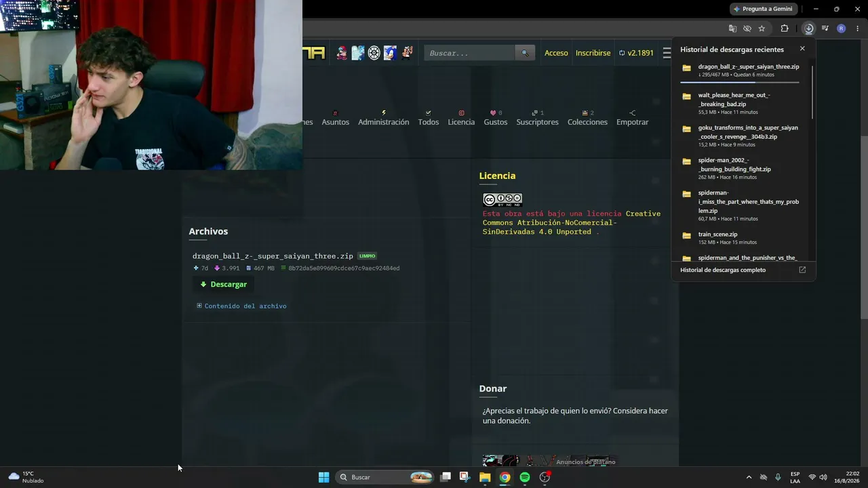The width and height of the screenshot is (868, 488).
Task: Click 'Historial de descargas completo' link
Action: tap(723, 270)
